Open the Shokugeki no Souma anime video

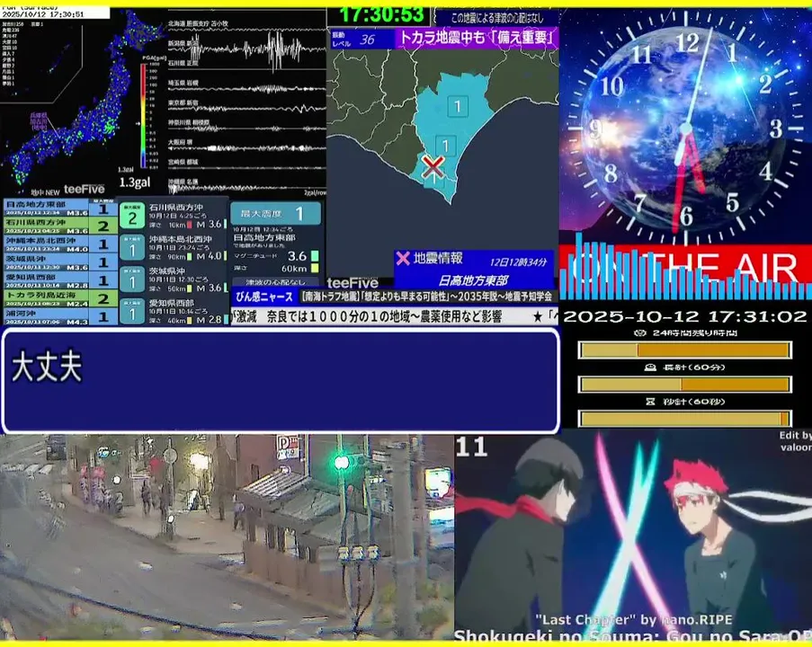(633, 536)
